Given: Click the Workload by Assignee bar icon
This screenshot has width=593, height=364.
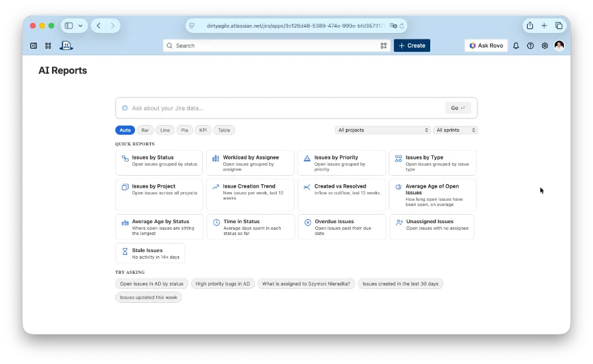Looking at the screenshot, I should click(215, 159).
